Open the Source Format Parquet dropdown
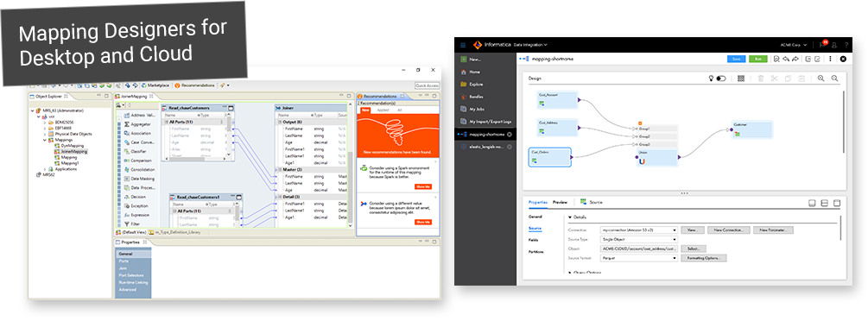868x321 pixels. point(639,258)
